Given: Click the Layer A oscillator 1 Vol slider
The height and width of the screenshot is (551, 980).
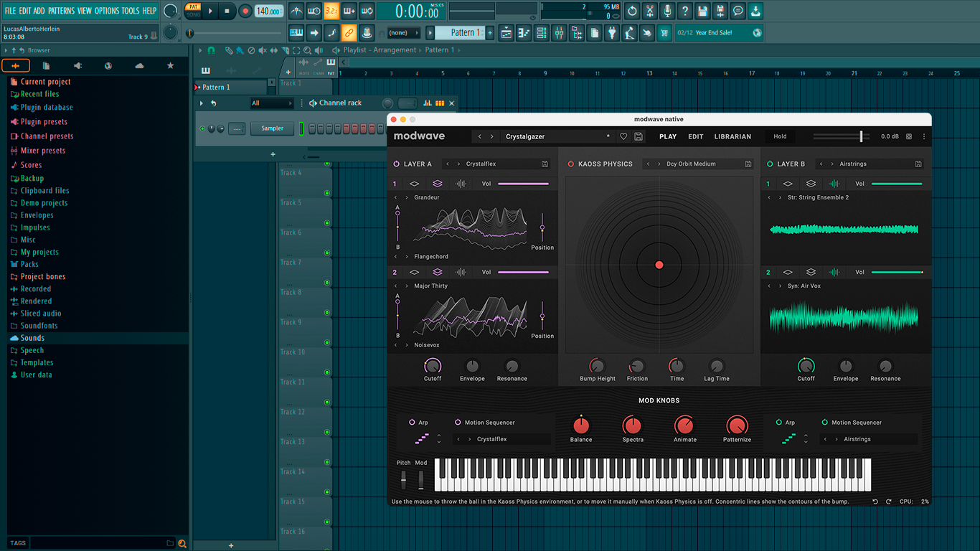Looking at the screenshot, I should [524, 184].
